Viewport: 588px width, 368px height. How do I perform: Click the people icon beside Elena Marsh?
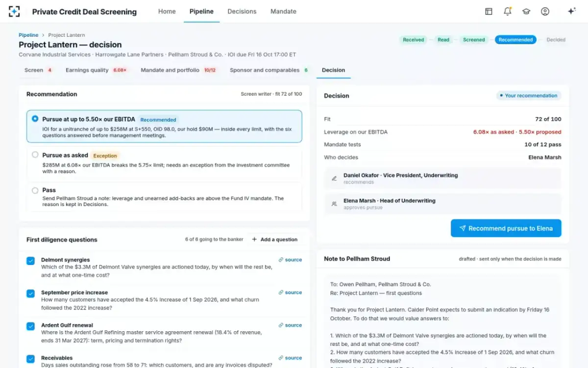[334, 204]
